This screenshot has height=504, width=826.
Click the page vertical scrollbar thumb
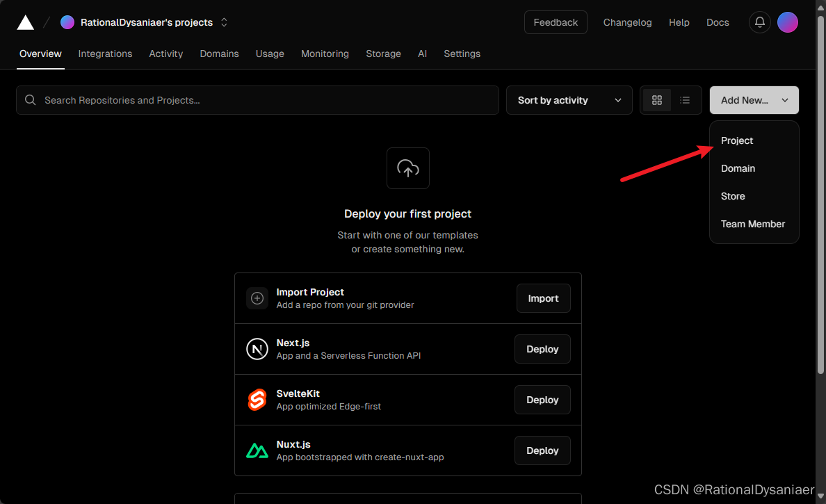coord(820,195)
